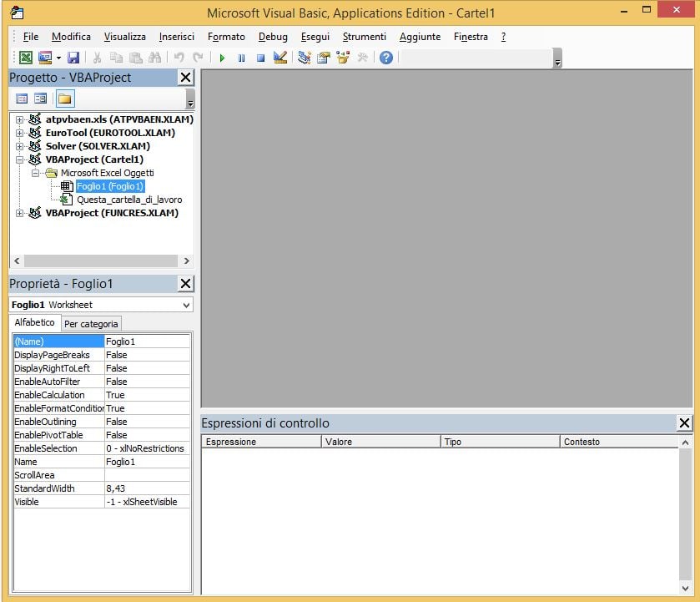Switch to the Per categoria tab
The image size is (700, 602).
pos(91,324)
